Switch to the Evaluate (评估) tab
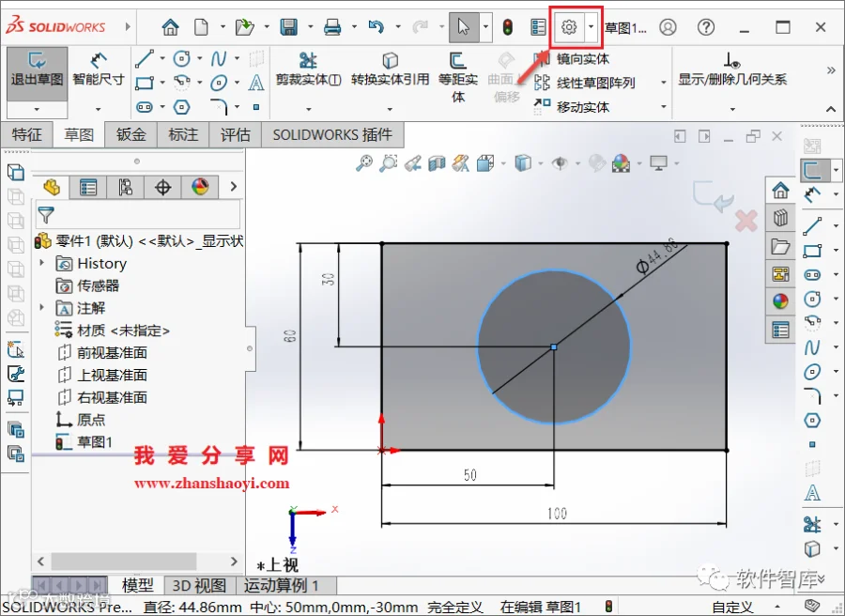Screen dimensions: 845x616 coord(235,134)
